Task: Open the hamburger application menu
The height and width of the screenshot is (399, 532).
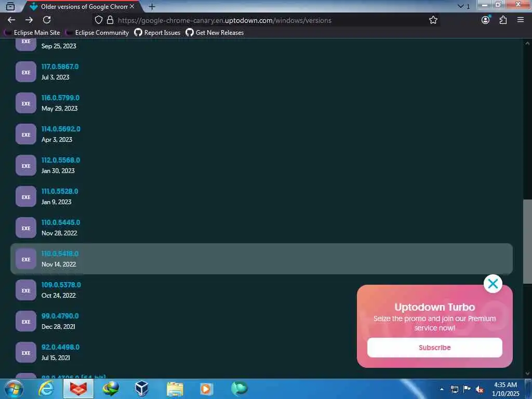Action: (x=521, y=20)
